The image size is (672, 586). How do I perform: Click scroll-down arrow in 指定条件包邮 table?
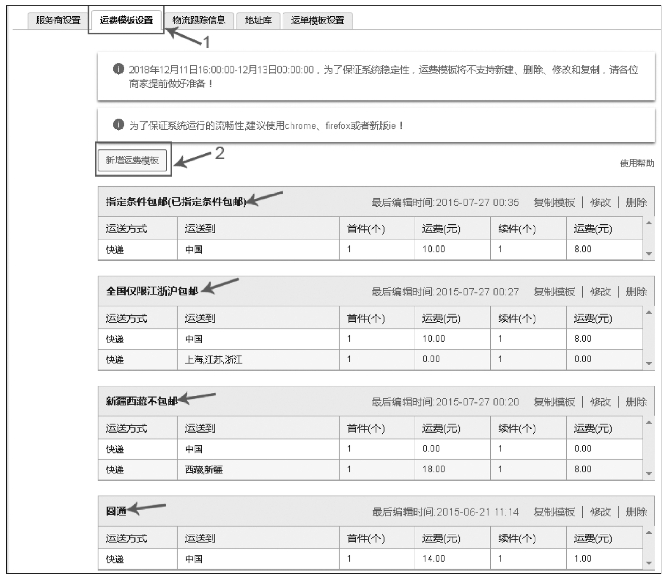pyautogui.click(x=649, y=253)
